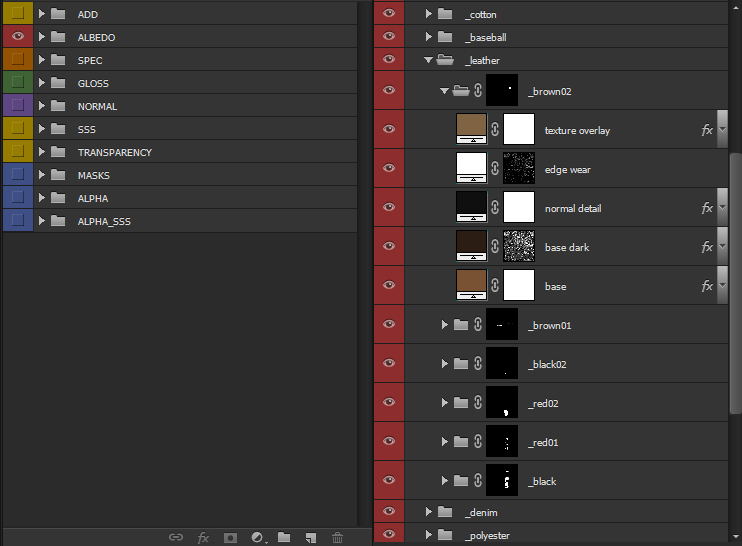Click mask link icon on _brown01 group
Image resolution: width=742 pixels, height=546 pixels.
pos(478,324)
